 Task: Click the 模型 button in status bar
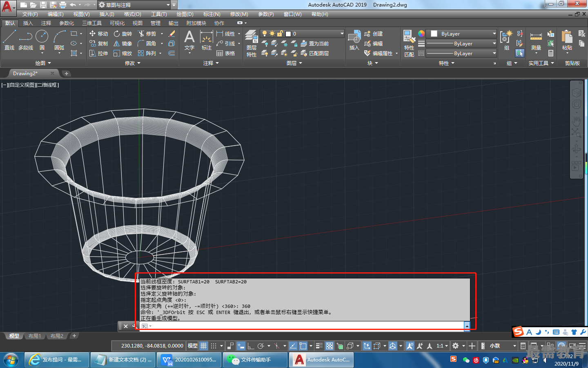click(193, 346)
